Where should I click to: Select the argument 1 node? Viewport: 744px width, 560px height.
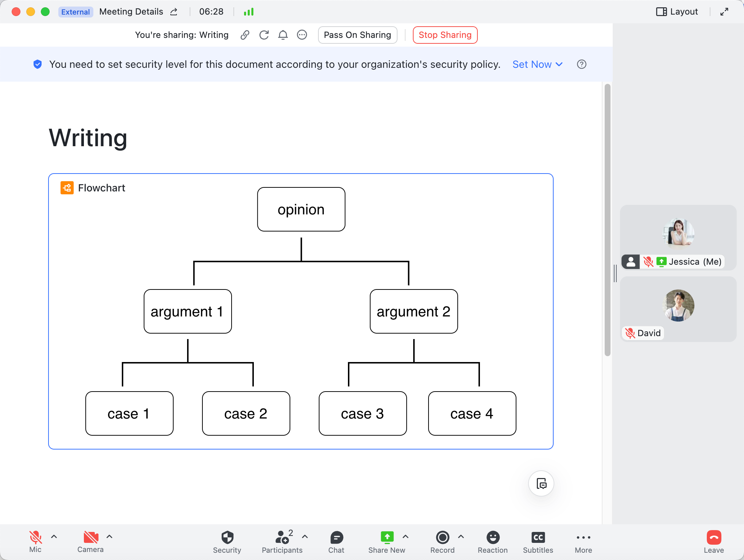[188, 311]
